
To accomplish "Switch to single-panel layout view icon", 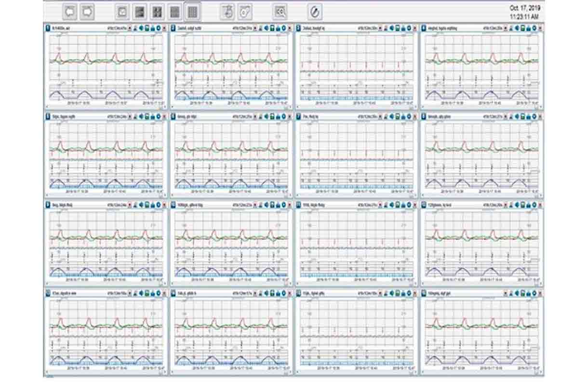I will click(x=122, y=11).
